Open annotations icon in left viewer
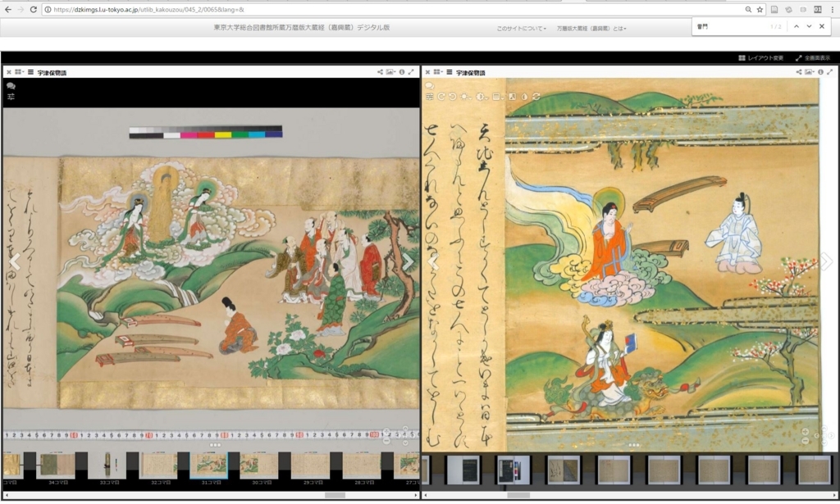 click(x=11, y=85)
